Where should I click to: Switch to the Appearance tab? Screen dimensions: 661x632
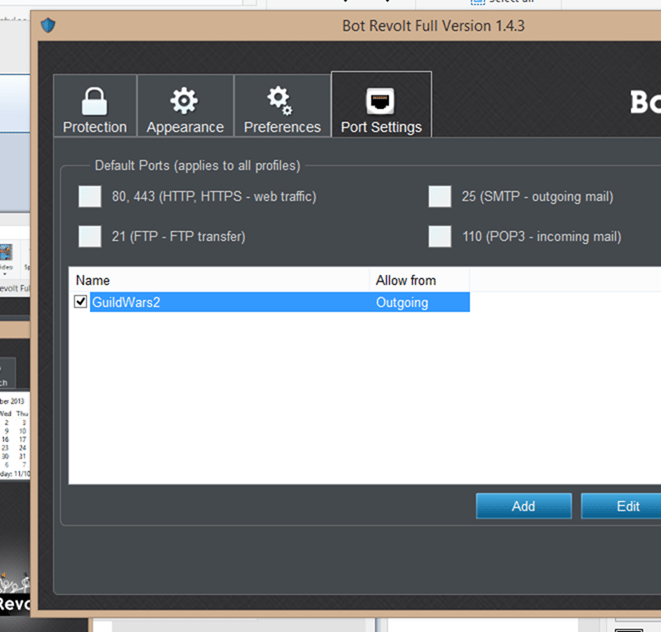tap(185, 106)
